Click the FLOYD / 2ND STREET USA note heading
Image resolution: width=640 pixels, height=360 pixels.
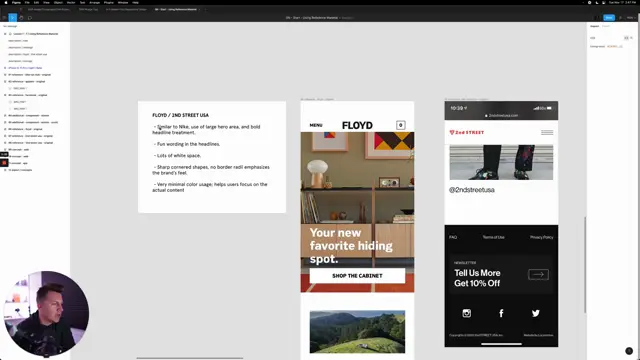(x=180, y=115)
